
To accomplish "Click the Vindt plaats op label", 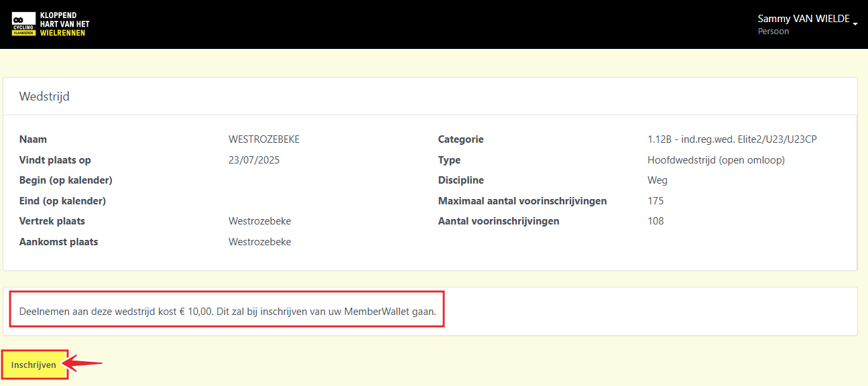I will tap(55, 160).
